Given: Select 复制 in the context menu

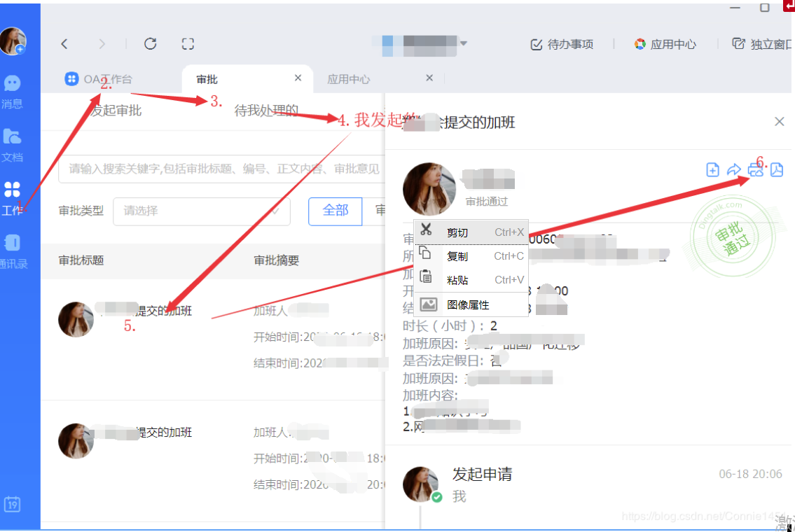Looking at the screenshot, I should [459, 255].
